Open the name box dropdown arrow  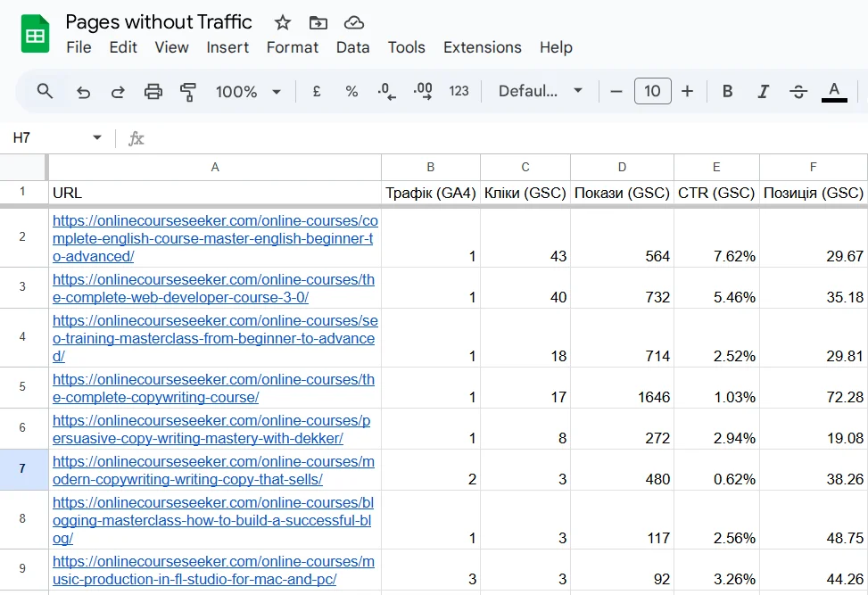pos(97,137)
